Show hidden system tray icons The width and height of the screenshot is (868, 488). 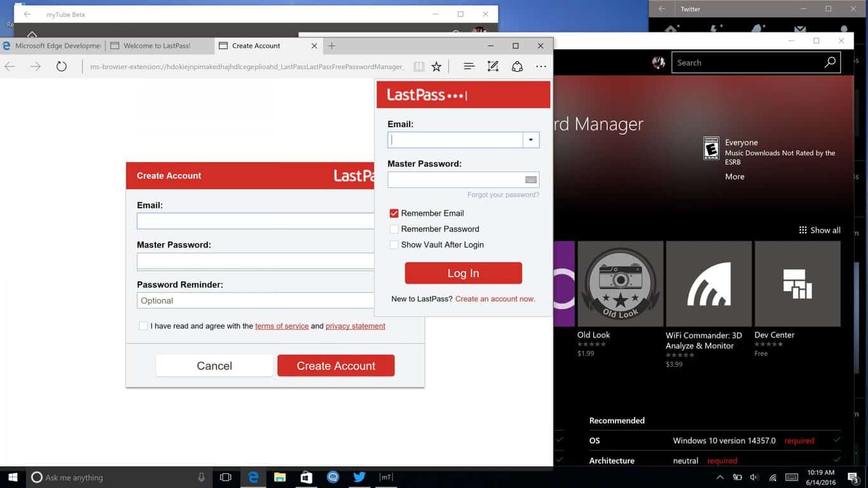pos(720,477)
